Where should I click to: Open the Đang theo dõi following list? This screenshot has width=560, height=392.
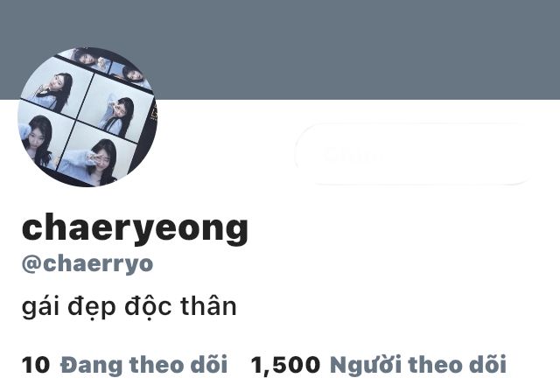click(x=143, y=365)
